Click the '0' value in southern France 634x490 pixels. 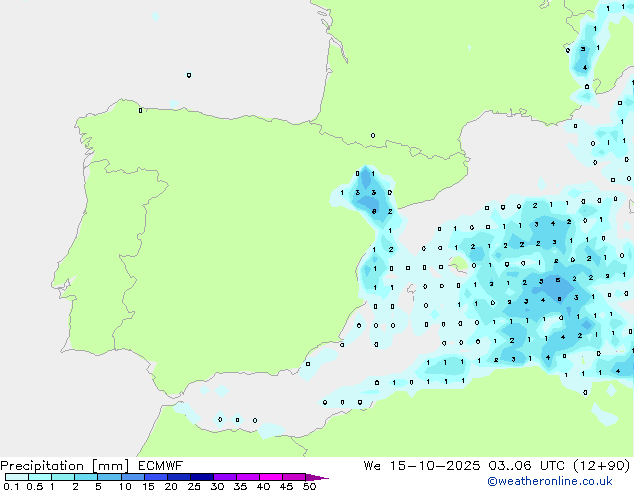[373, 135]
